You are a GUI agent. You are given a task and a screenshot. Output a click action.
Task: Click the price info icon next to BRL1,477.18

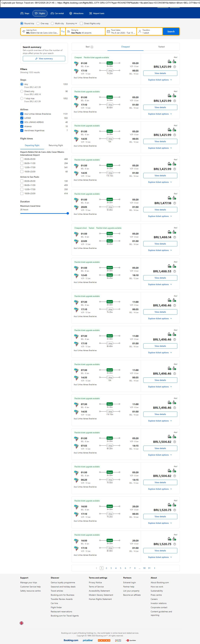[174, 203]
